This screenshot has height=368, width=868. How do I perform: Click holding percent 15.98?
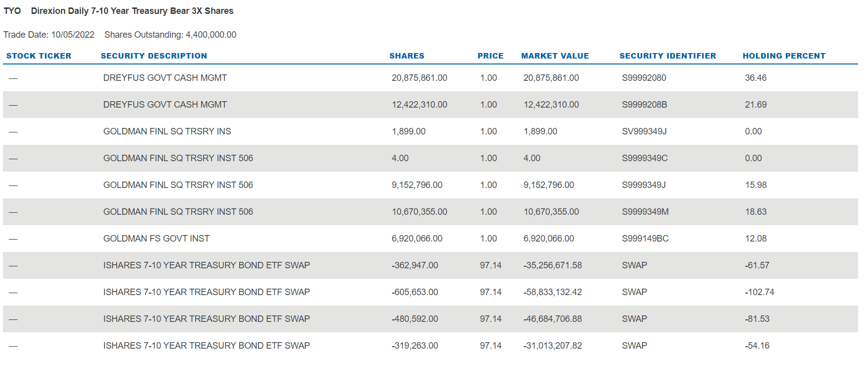(x=756, y=185)
